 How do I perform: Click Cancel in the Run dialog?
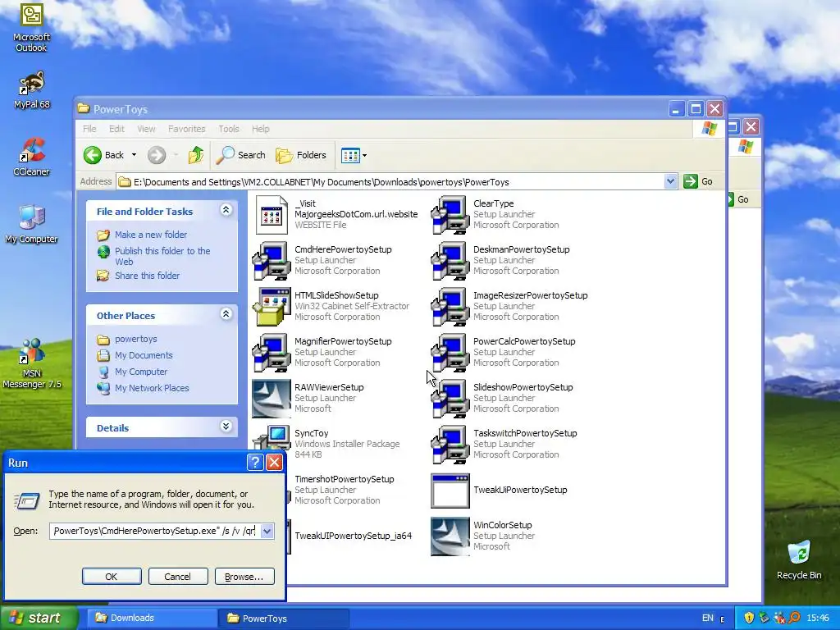pos(177,577)
